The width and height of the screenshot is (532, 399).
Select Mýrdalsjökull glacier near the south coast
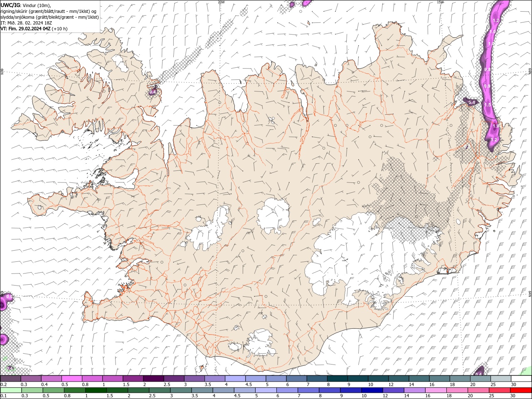click(x=261, y=343)
